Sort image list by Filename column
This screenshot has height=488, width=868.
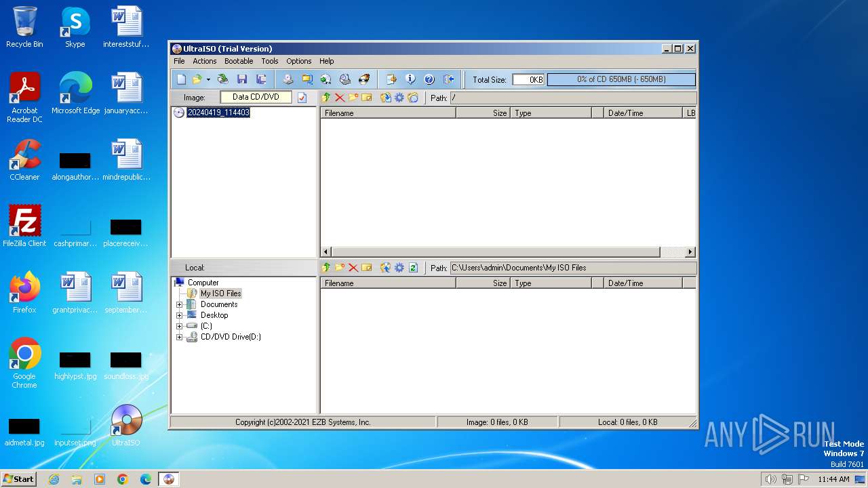pos(388,113)
